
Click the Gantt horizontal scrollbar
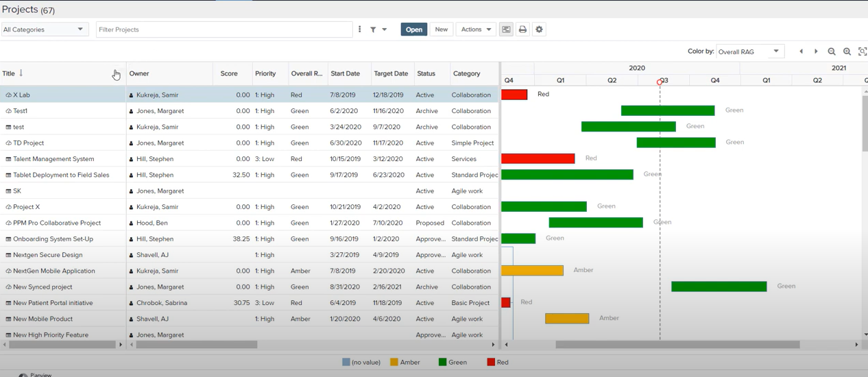[677, 345]
